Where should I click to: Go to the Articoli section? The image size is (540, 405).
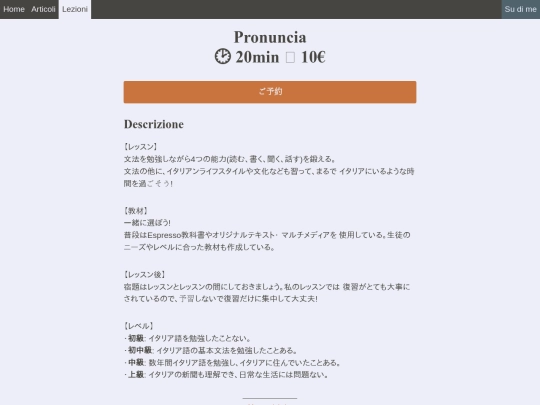[x=43, y=9]
